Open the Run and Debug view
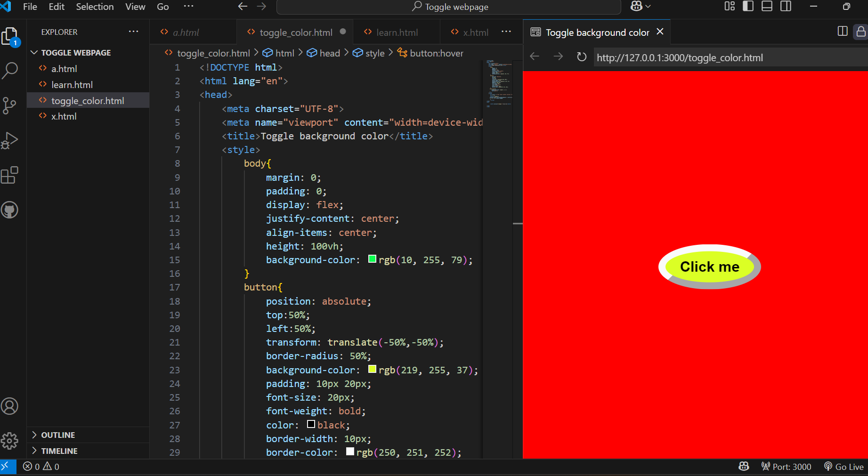 click(10, 140)
